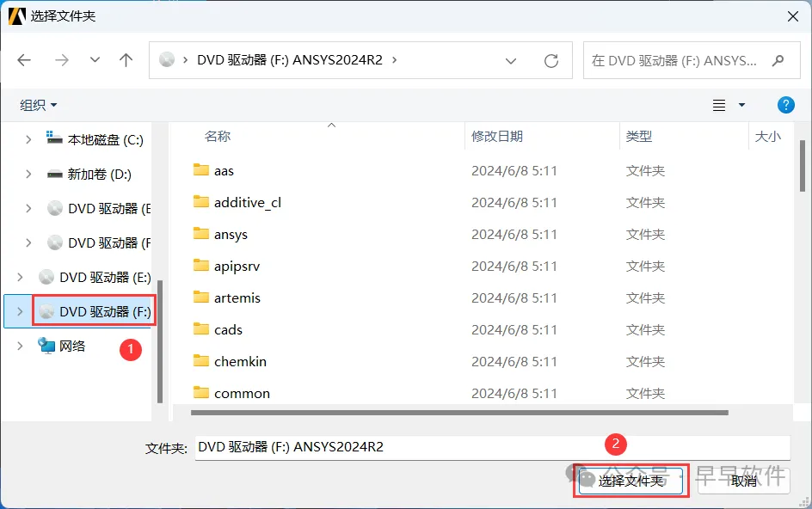Viewport: 812px width, 509px height.
Task: Go back with the left arrow button
Action: 24,60
